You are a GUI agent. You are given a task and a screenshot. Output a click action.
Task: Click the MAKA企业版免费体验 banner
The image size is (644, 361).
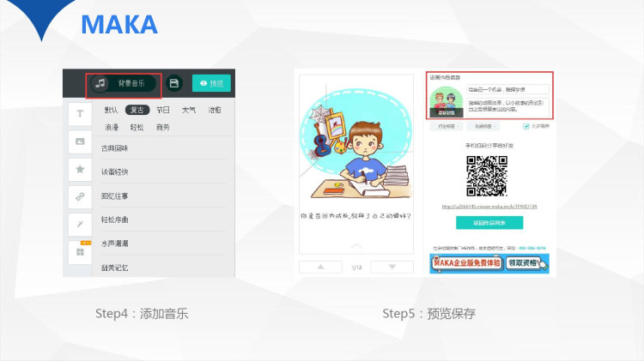(467, 263)
